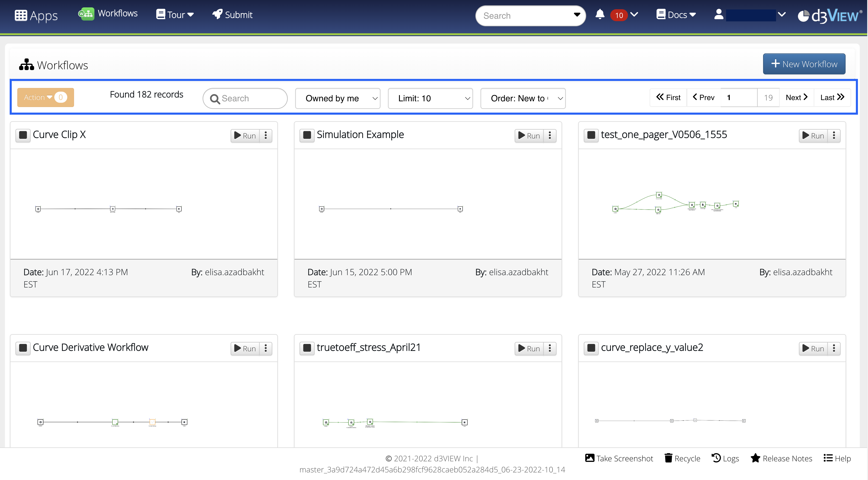The height and width of the screenshot is (480, 868).
Task: Click the New Workflow button
Action: tap(804, 64)
